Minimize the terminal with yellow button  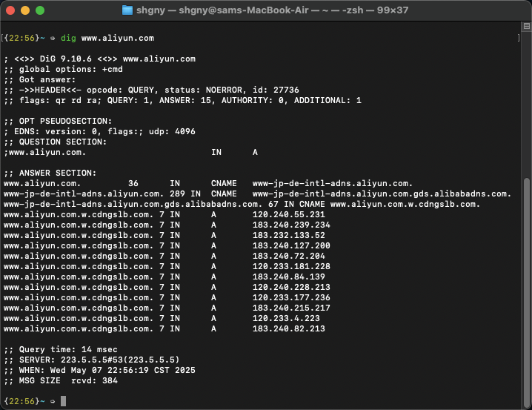pos(25,10)
